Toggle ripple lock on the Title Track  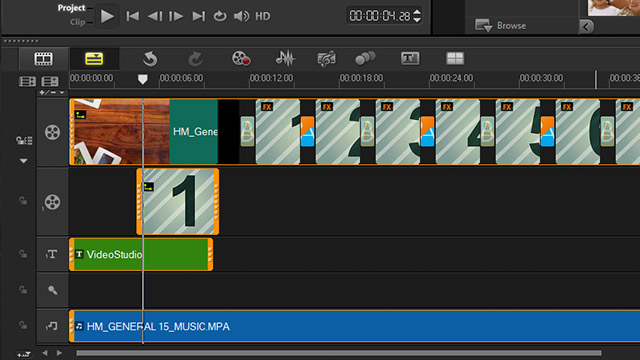(x=23, y=253)
